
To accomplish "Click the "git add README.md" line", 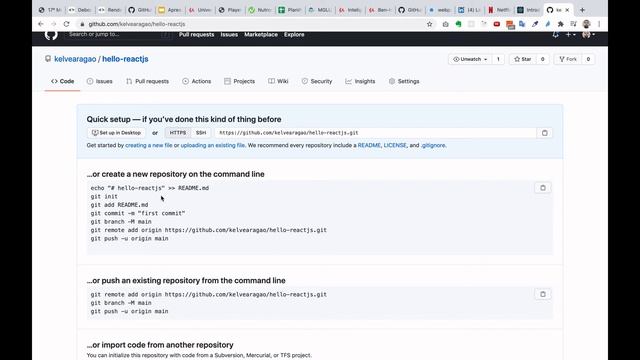I will tap(120, 205).
